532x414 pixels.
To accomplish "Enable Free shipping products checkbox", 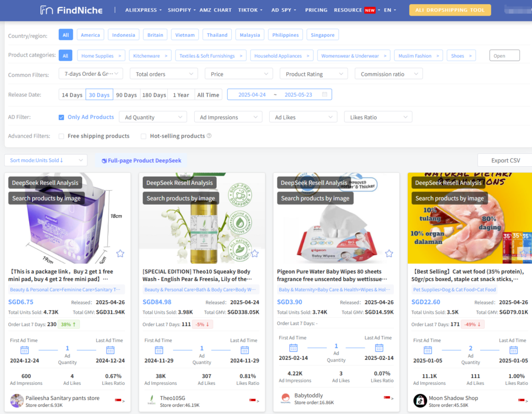I will [x=61, y=136].
